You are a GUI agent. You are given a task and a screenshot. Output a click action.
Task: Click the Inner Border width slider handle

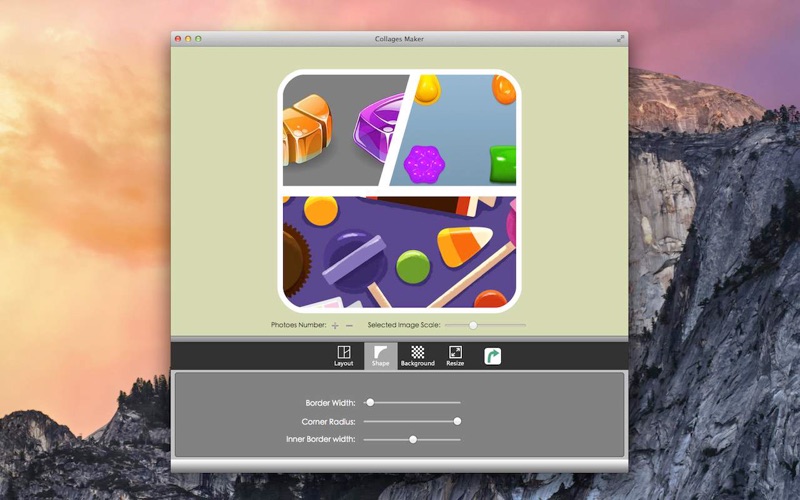point(413,439)
